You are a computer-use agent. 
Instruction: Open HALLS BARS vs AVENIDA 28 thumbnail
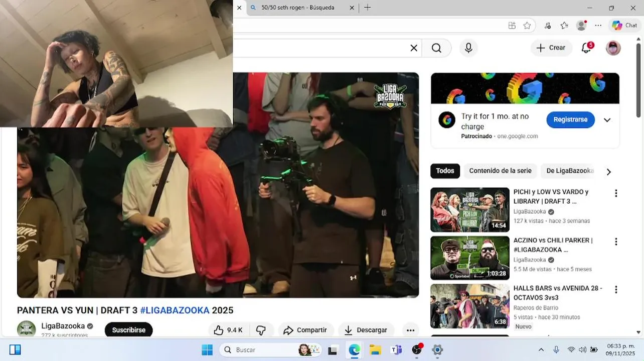[x=470, y=306]
